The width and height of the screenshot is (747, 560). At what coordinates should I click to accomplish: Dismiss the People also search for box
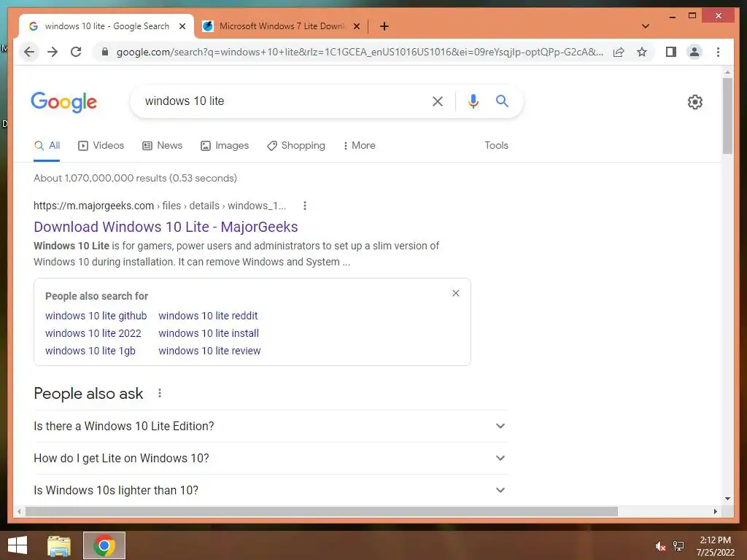(456, 293)
